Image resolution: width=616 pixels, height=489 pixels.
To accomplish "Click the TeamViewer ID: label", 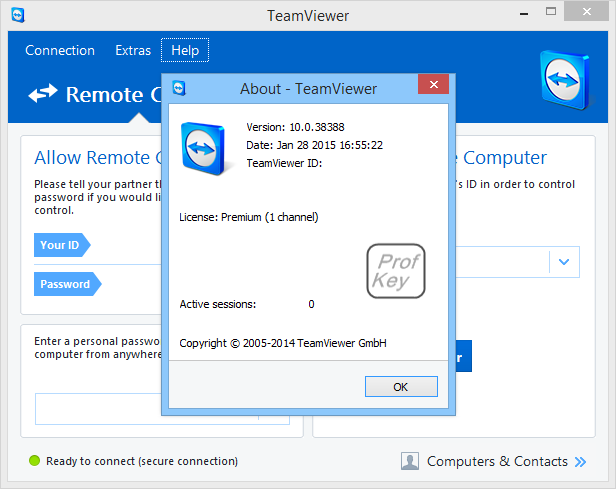I will (284, 163).
